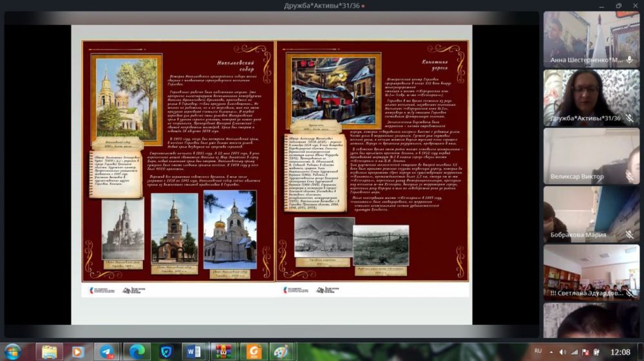The width and height of the screenshot is (644, 361).
Task: Open WinRAR from the taskbar
Action: (223, 352)
